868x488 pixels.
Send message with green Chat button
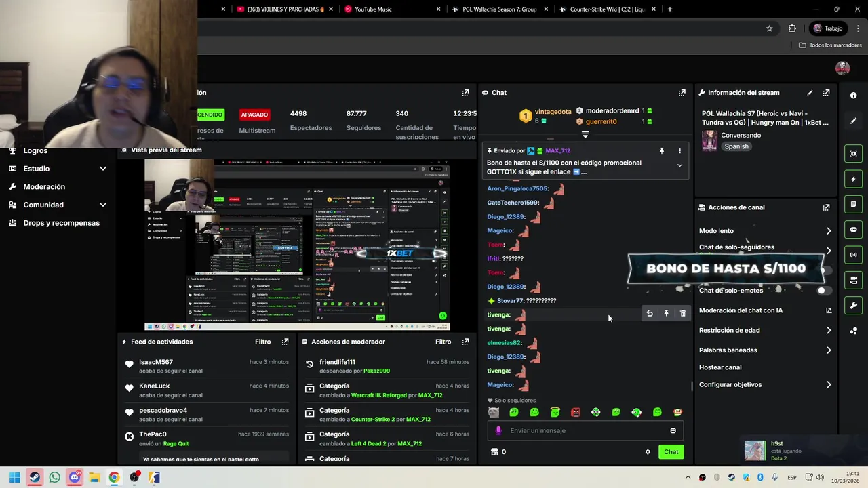pyautogui.click(x=671, y=452)
